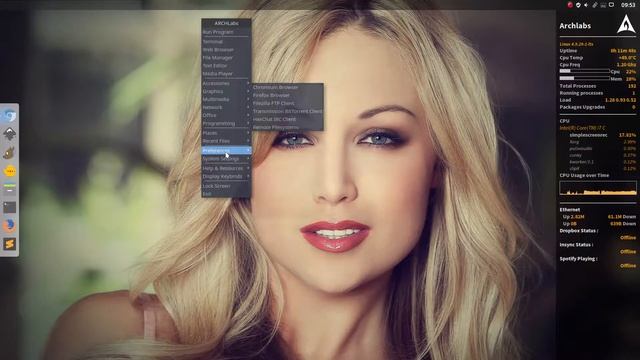Image resolution: width=640 pixels, height=360 pixels.
Task: Open Transmission BitTorrent Client
Action: pos(287,111)
